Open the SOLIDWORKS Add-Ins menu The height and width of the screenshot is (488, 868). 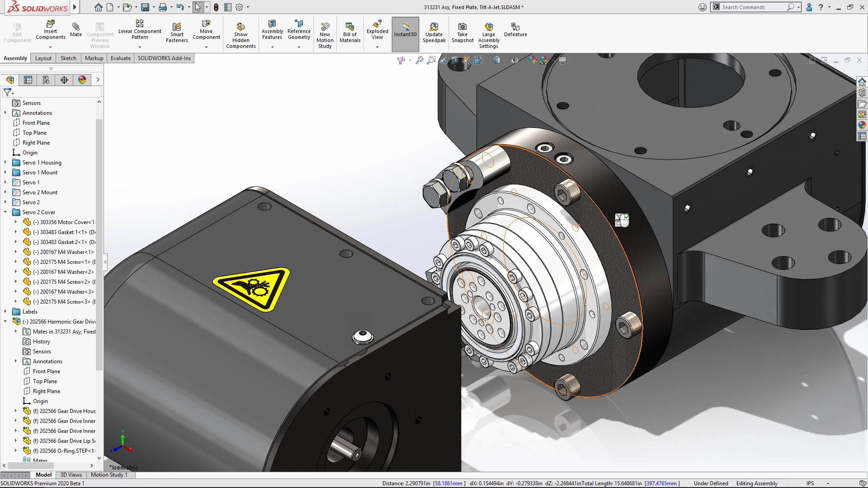tap(164, 58)
